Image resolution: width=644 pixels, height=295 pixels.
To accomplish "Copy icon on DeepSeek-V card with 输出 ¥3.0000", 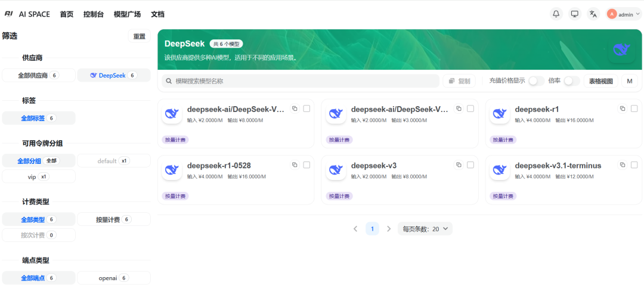I will coord(459,108).
